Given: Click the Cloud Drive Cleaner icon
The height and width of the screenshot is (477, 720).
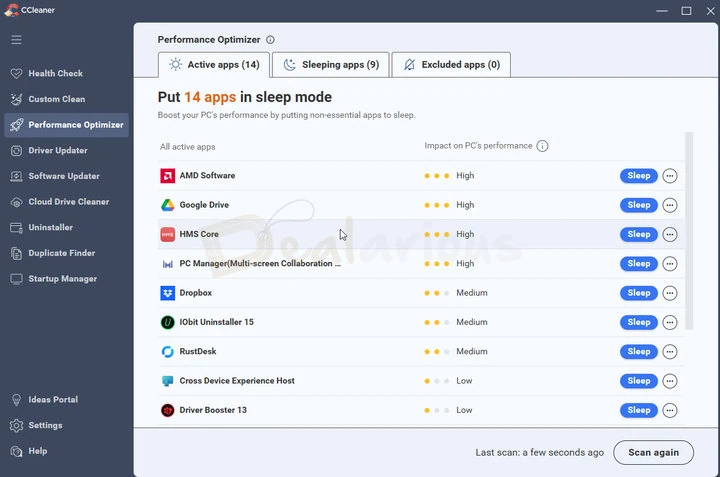Looking at the screenshot, I should click(x=16, y=202).
